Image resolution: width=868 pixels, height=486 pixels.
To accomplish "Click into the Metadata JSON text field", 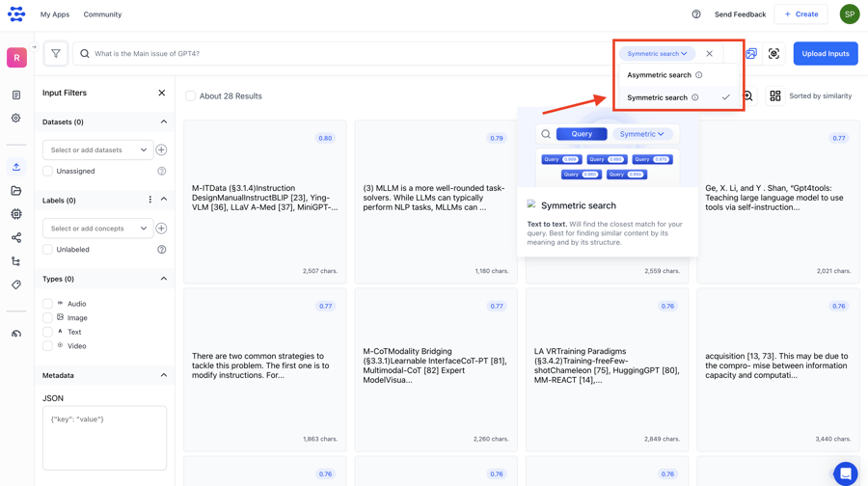I will coord(104,439).
